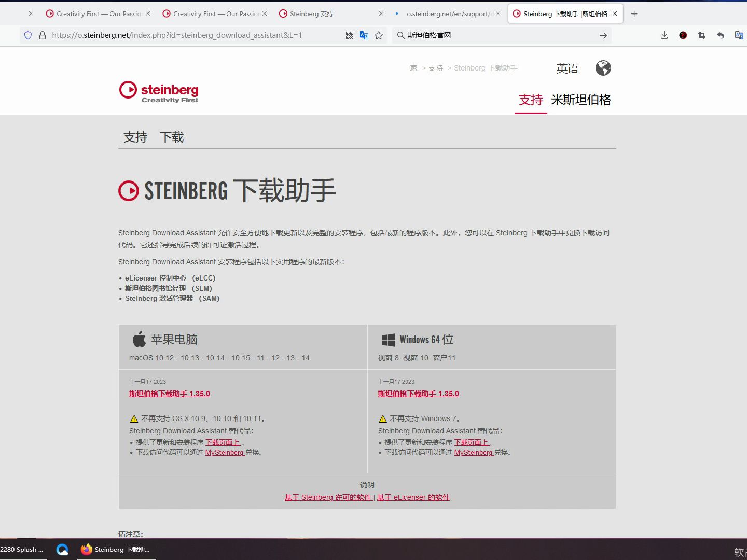
Task: Click the Windows logo in Windows 64 位 header
Action: 389,340
